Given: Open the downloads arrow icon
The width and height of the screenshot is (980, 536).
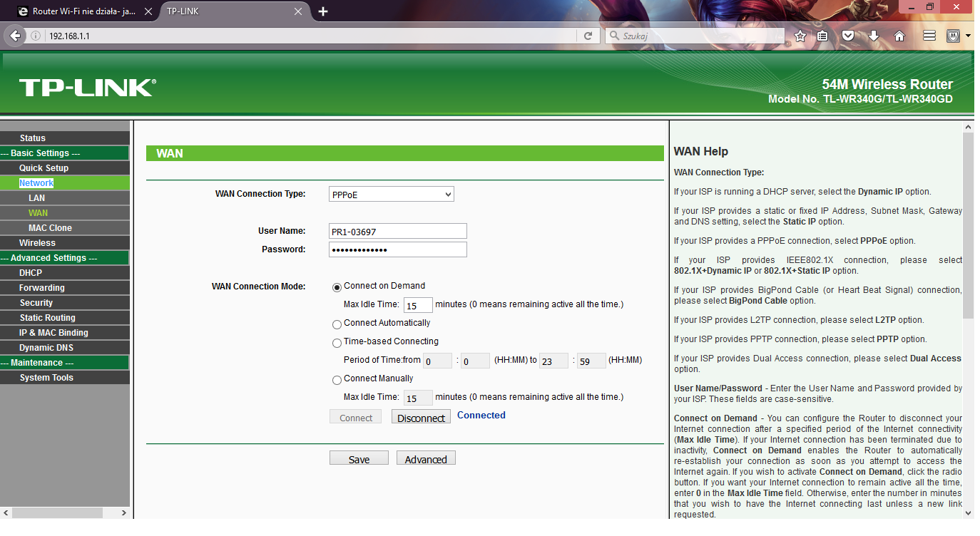Looking at the screenshot, I should click(874, 36).
